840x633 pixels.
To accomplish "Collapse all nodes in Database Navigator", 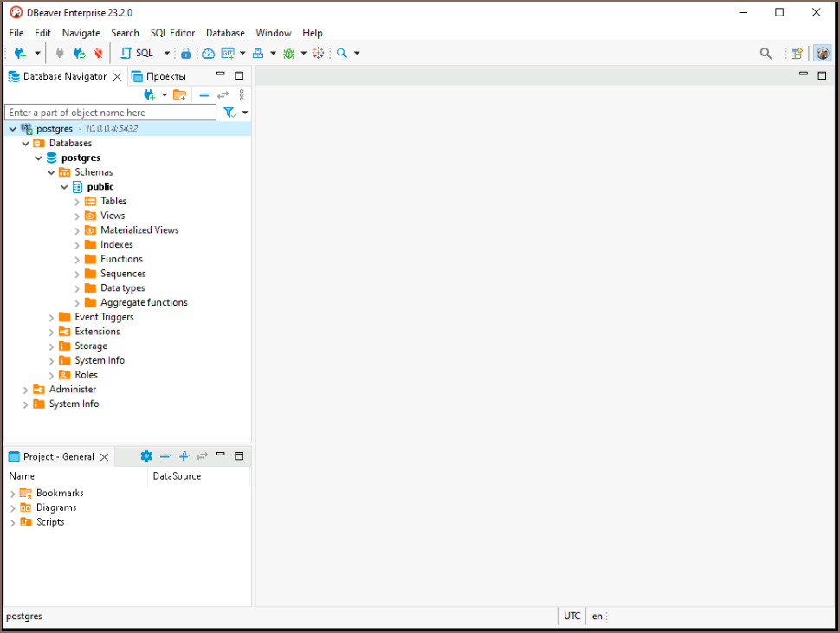I will (x=204, y=94).
